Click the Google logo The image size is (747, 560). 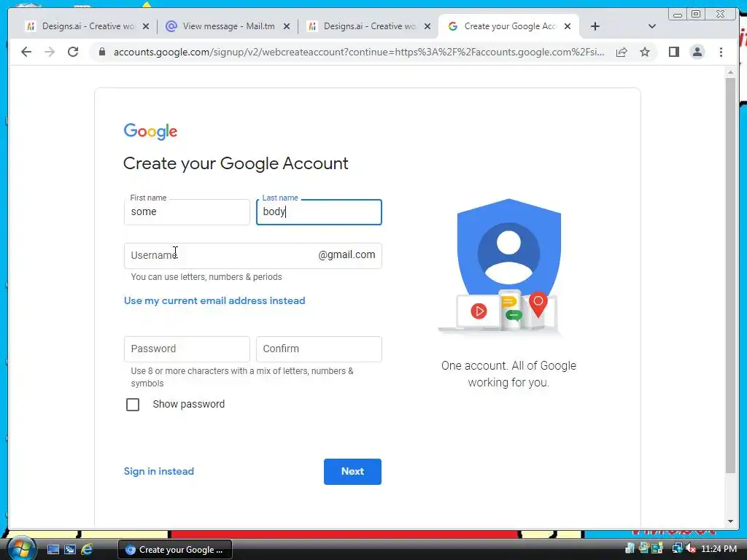pos(150,131)
